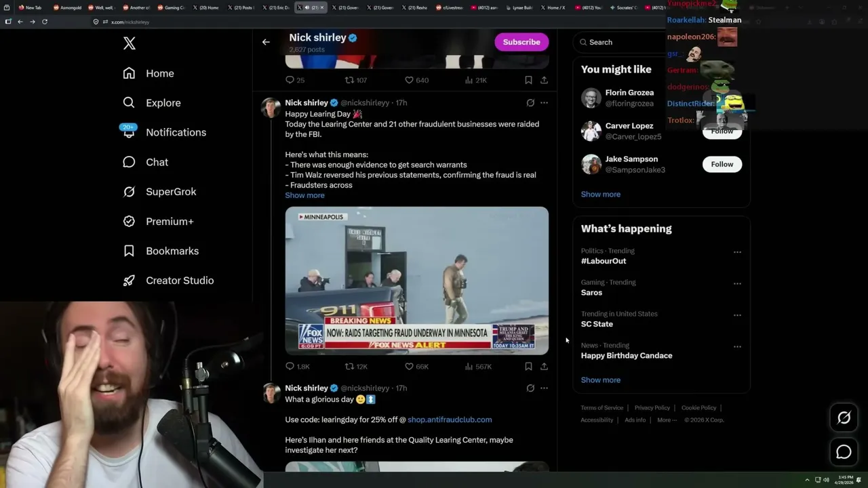Follow Jake Sampson
868x488 pixels.
pyautogui.click(x=722, y=164)
